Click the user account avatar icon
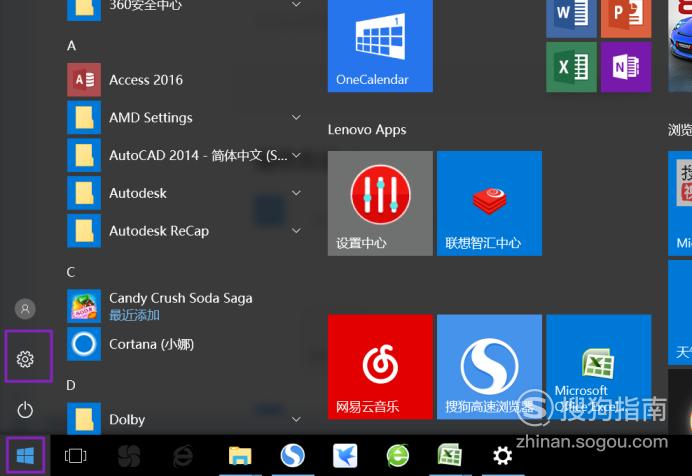 (25, 309)
